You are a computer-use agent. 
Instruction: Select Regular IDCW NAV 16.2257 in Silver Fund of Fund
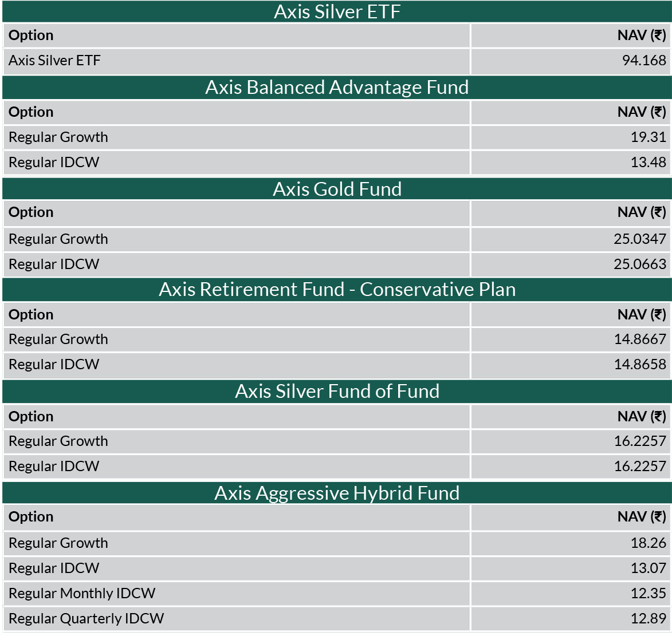pyautogui.click(x=640, y=467)
